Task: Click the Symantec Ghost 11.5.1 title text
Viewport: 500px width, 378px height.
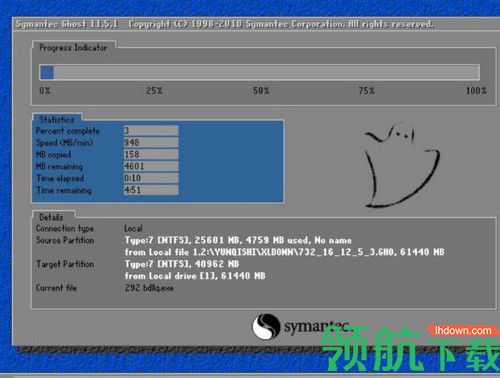Action: click(x=67, y=24)
